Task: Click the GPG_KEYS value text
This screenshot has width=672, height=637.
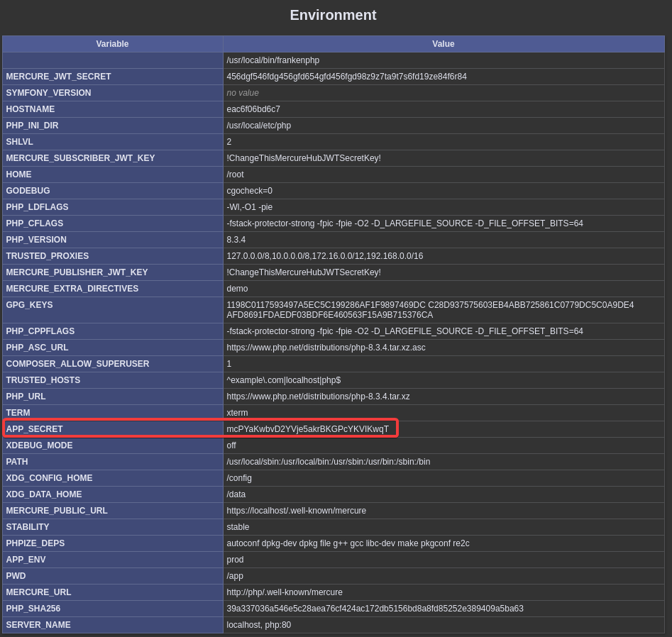Action: pos(429,310)
